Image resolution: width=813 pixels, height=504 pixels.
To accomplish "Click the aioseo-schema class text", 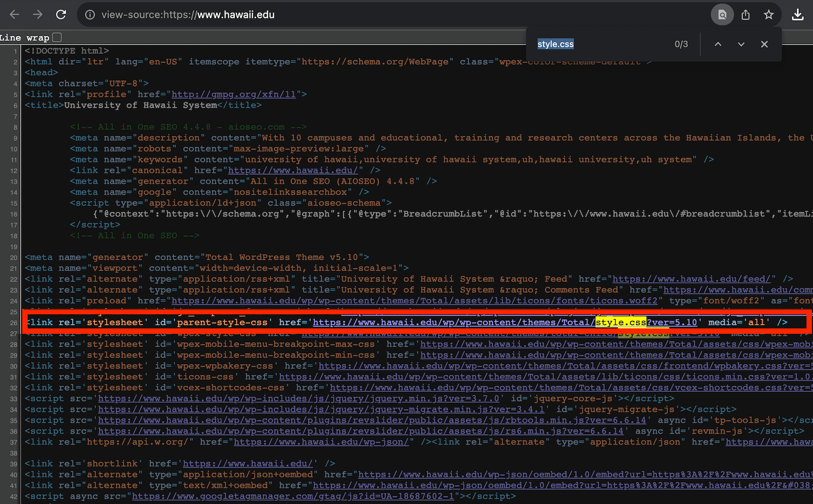I will pos(344,203).
